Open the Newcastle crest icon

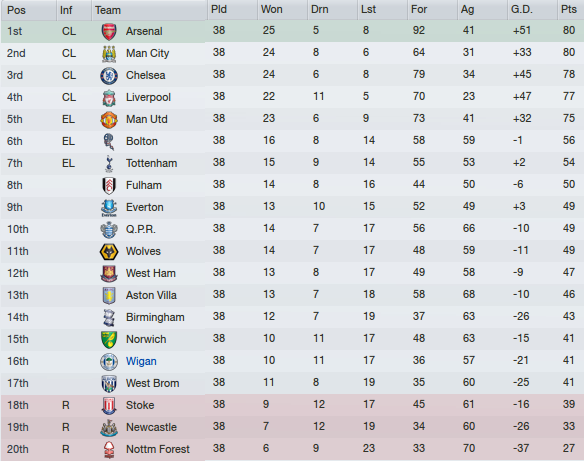[x=109, y=427]
